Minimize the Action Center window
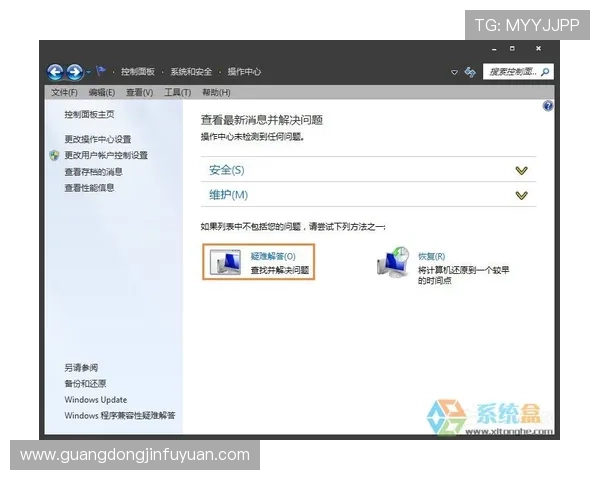600x480 pixels. click(x=494, y=49)
